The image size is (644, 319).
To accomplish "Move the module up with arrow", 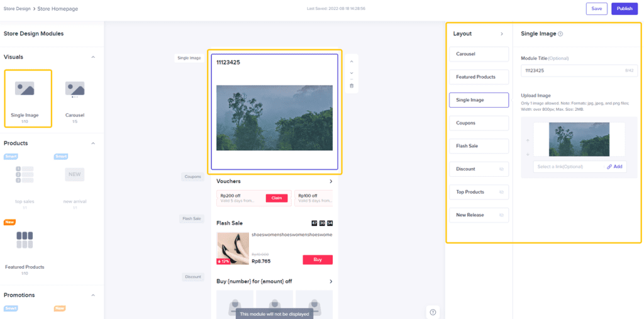I will (351, 62).
